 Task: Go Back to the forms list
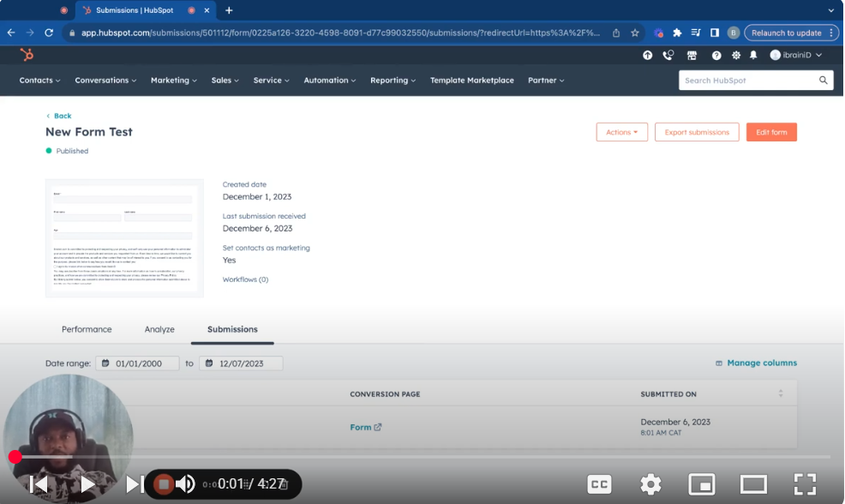click(x=59, y=116)
